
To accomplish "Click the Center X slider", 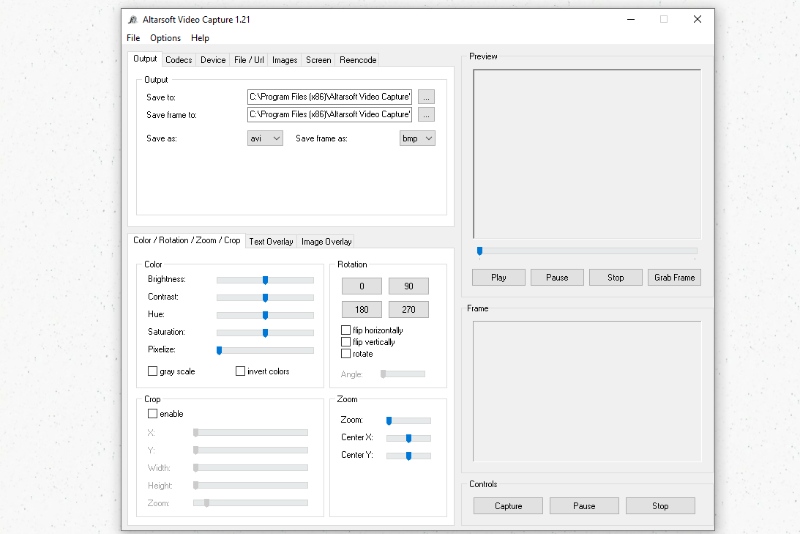I will 409,438.
